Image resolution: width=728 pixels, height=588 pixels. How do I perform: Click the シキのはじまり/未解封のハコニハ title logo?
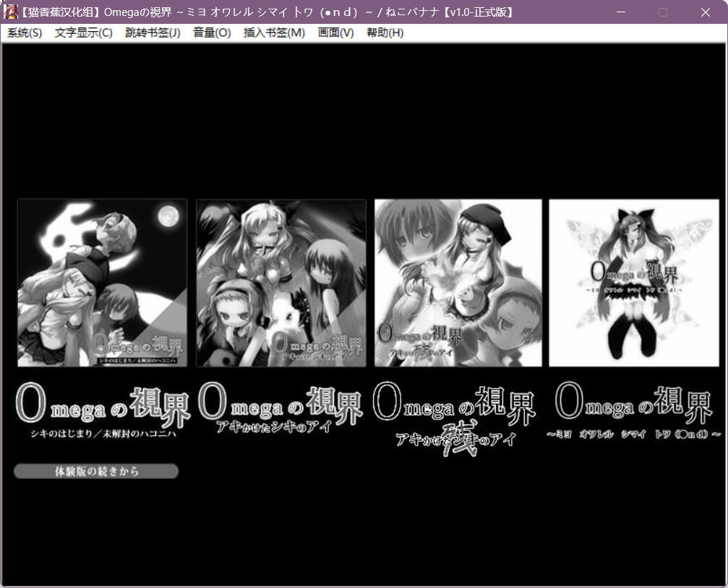102,412
